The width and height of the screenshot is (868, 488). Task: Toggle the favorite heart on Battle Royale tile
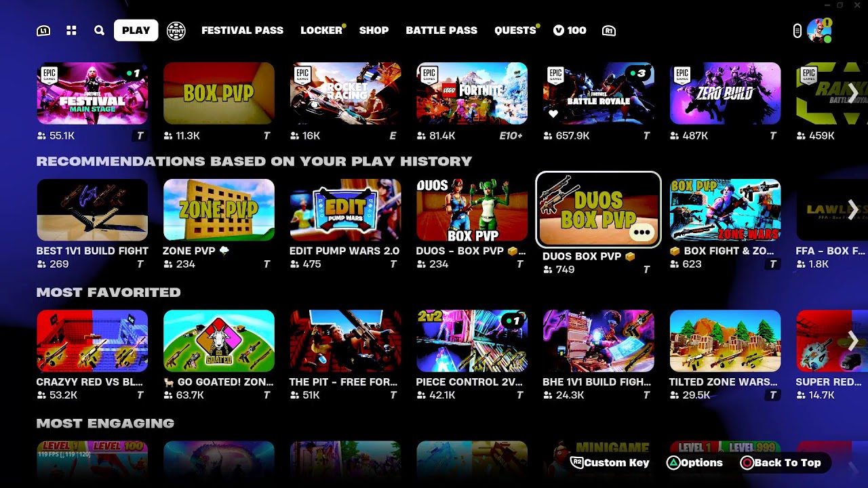coord(553,114)
